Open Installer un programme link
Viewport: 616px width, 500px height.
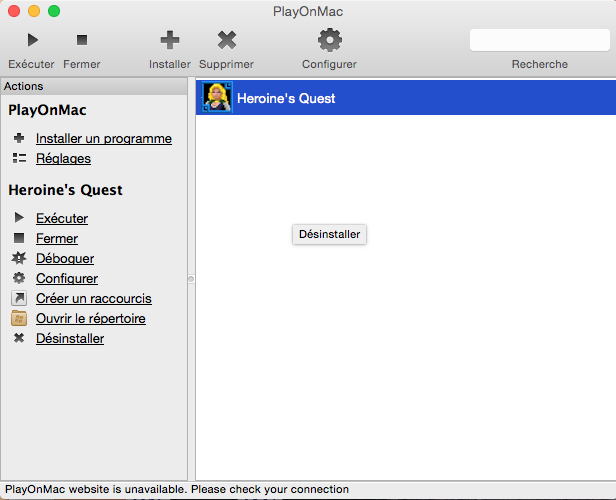pos(104,139)
